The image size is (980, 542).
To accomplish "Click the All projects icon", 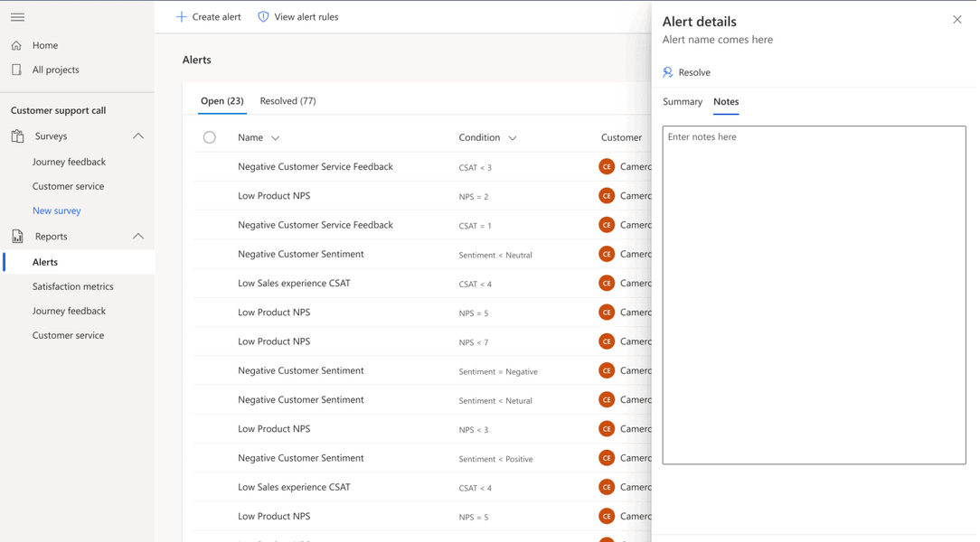I will point(16,70).
